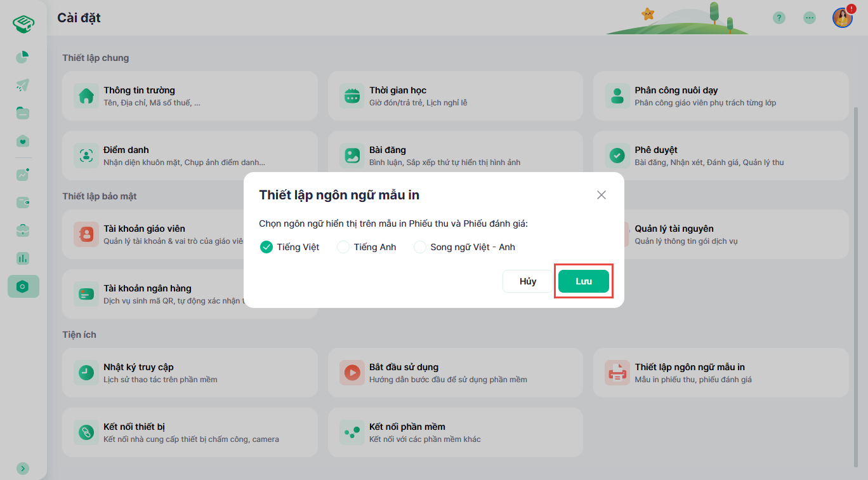Image resolution: width=868 pixels, height=480 pixels.
Task: Open Kết nối phần mềm card
Action: [455, 432]
